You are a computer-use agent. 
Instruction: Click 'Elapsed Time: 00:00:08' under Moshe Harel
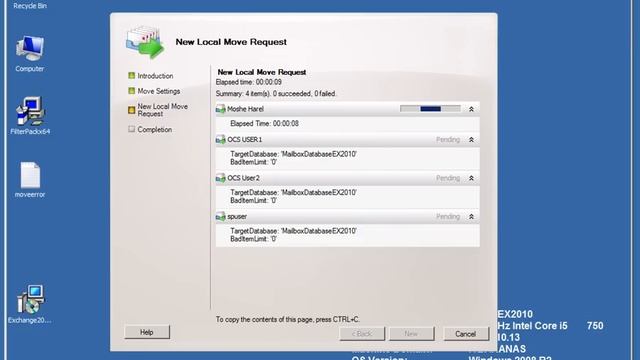[x=264, y=123]
